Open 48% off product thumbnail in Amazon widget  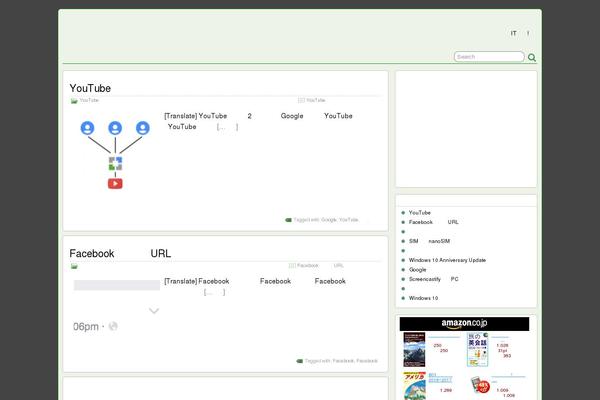click(480, 385)
